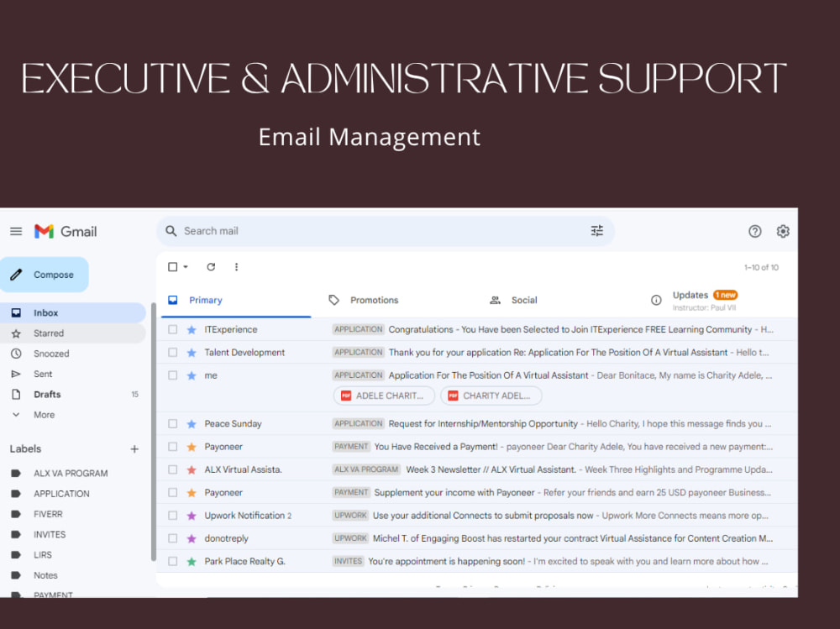The height and width of the screenshot is (629, 840).
Task: Tick the select-all checkbox in toolbar
Action: [x=172, y=267]
